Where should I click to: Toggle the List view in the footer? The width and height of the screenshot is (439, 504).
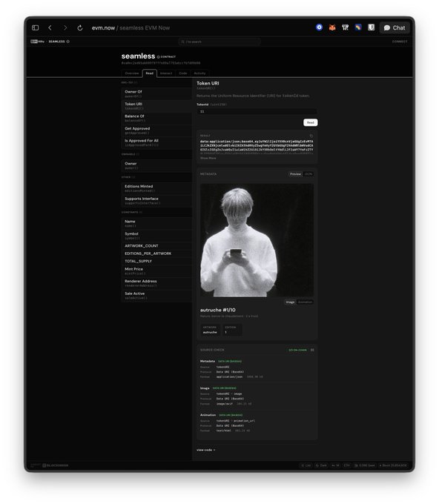click(306, 465)
